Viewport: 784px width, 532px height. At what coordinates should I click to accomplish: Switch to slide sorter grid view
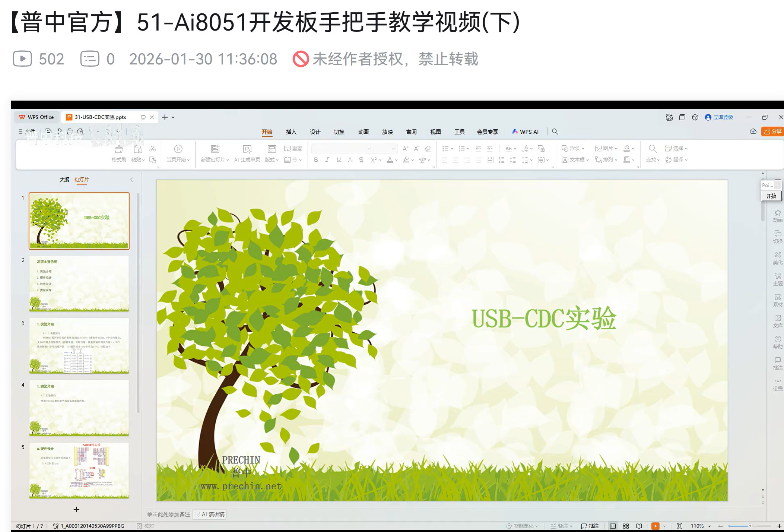[626, 526]
